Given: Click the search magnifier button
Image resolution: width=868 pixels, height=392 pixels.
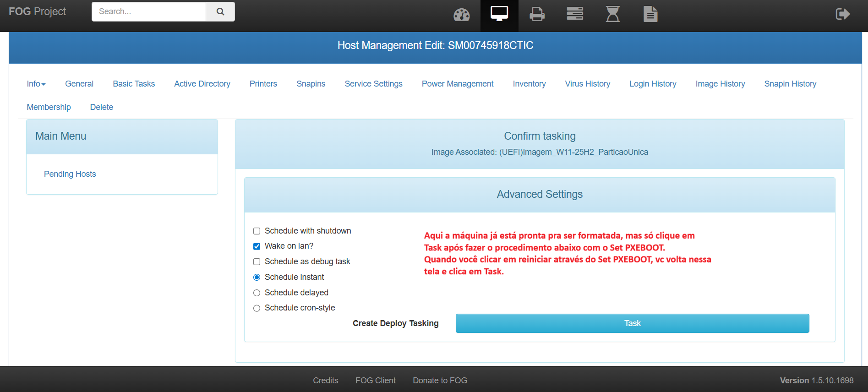Looking at the screenshot, I should [220, 11].
